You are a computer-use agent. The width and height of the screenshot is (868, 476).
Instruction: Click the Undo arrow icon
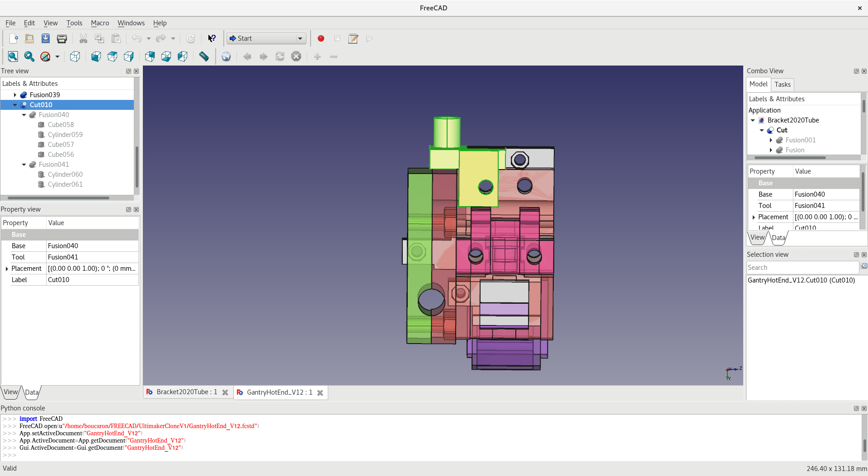pyautogui.click(x=137, y=38)
